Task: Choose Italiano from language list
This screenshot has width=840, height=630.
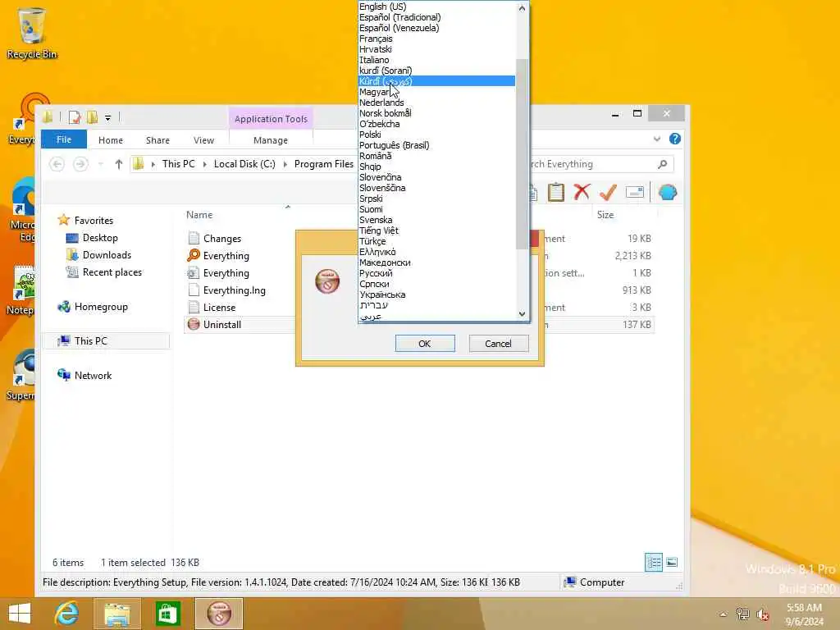Action: click(436, 60)
